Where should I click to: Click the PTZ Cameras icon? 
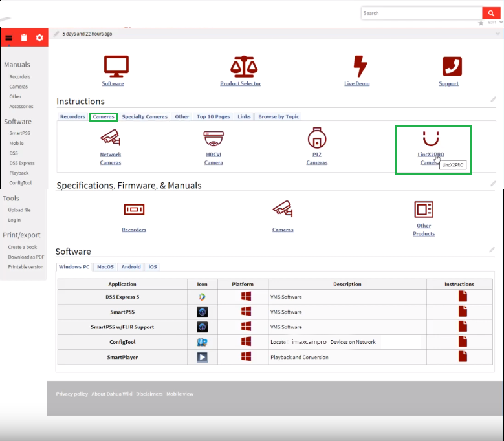317,138
